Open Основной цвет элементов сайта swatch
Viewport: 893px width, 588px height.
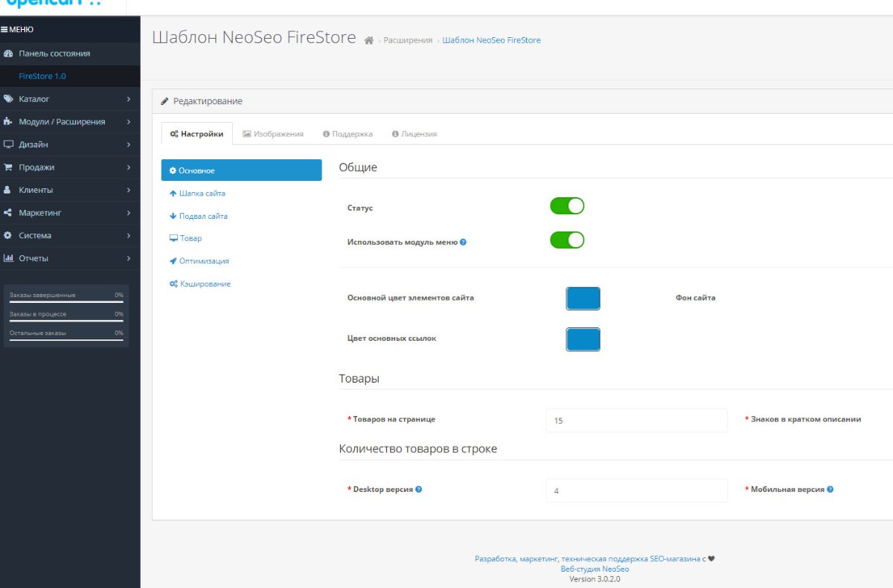tap(583, 298)
